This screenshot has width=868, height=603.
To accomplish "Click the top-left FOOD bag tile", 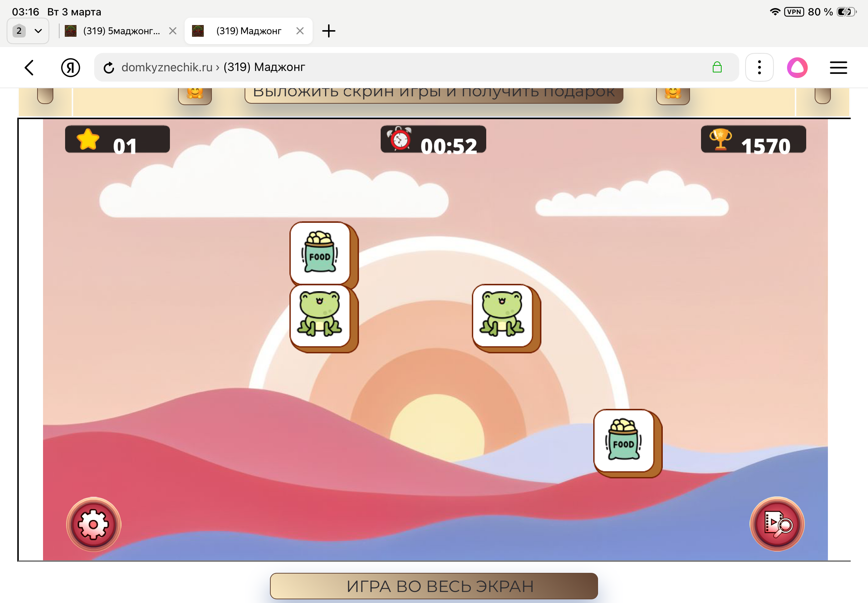I will (x=320, y=253).
